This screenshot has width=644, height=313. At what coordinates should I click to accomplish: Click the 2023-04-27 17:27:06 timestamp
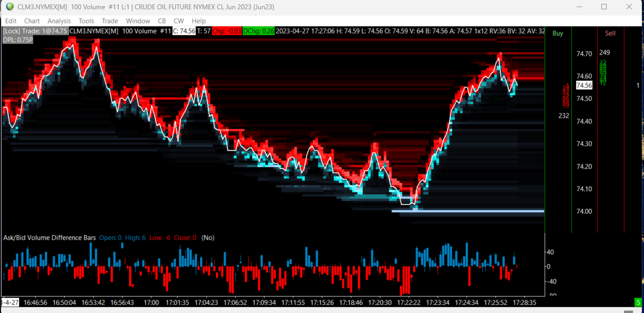click(x=305, y=31)
